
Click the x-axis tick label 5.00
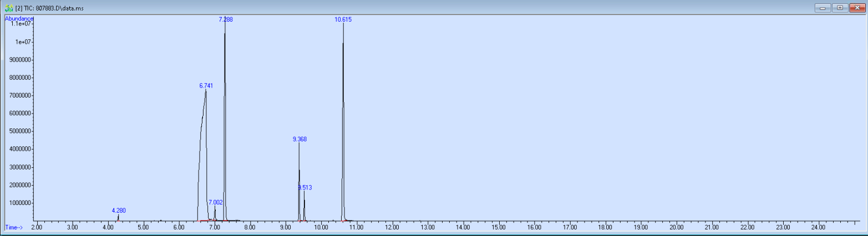point(143,227)
